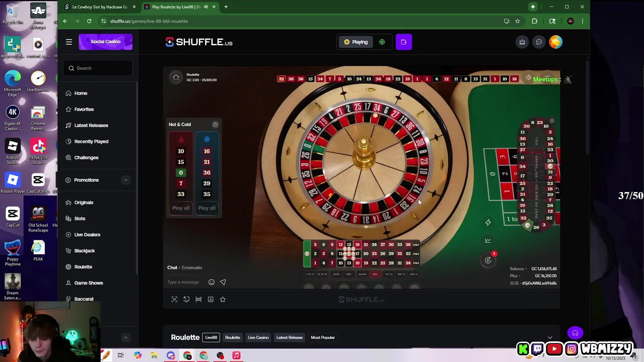Bookmark this page in Chrome
The height and width of the screenshot is (362, 644).
[517, 21]
